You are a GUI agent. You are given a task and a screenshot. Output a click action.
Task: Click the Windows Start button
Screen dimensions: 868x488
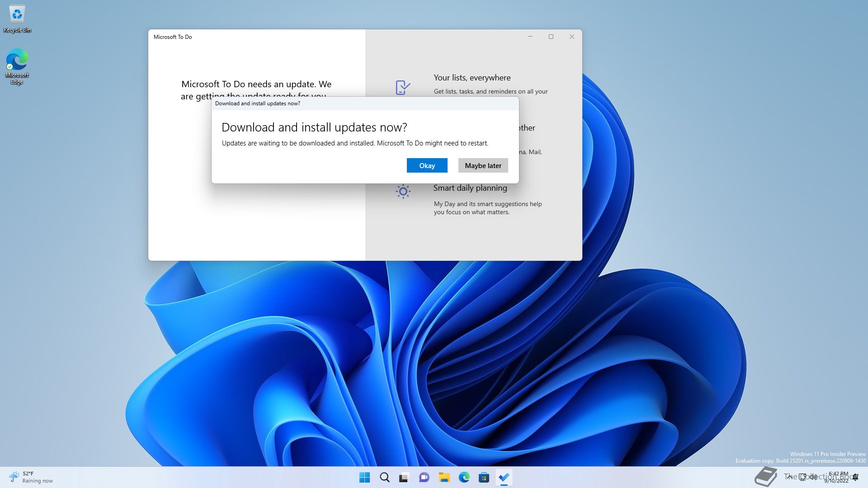(364, 477)
